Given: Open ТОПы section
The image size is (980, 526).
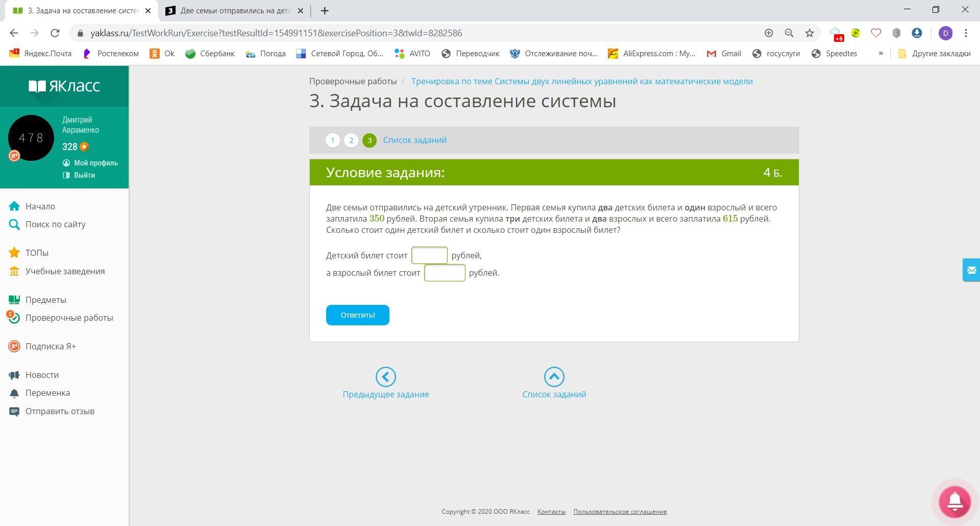Looking at the screenshot, I should [29, 253].
